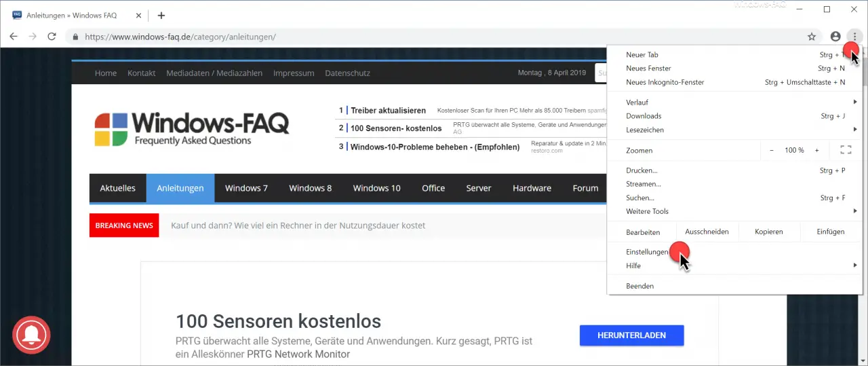Click the browser forward arrow
The image size is (868, 366).
click(32, 37)
